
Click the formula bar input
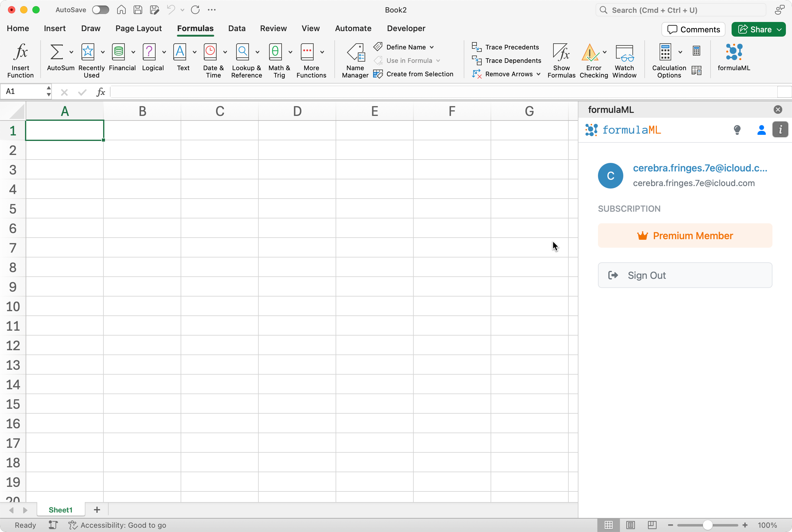443,92
